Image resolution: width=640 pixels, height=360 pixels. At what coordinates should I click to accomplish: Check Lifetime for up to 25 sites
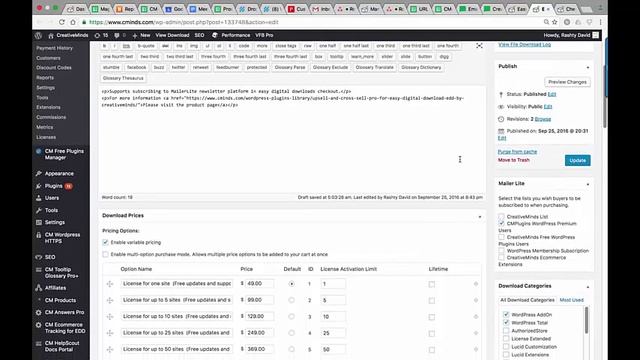(432, 333)
